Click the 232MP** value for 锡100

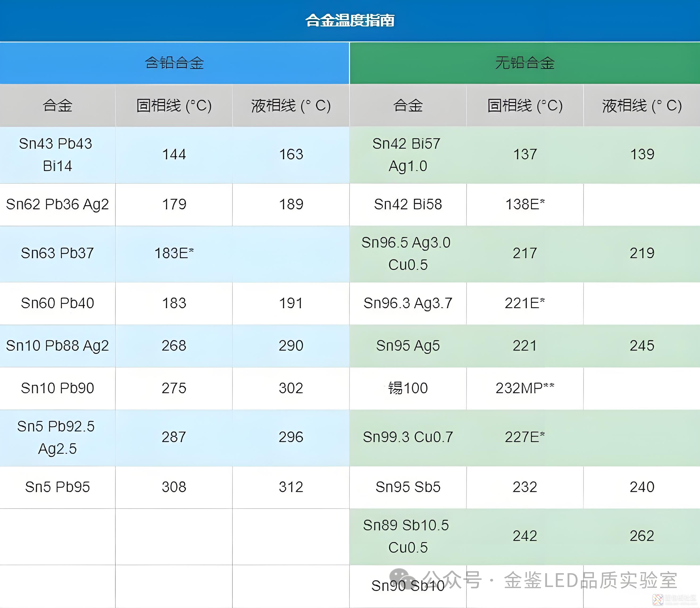pyautogui.click(x=525, y=388)
